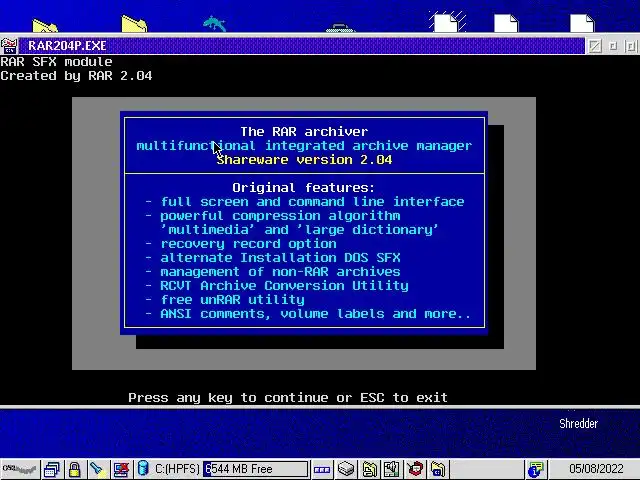The image size is (640, 480).
Task: Click 'free unRAR utility' line
Action: point(232,300)
